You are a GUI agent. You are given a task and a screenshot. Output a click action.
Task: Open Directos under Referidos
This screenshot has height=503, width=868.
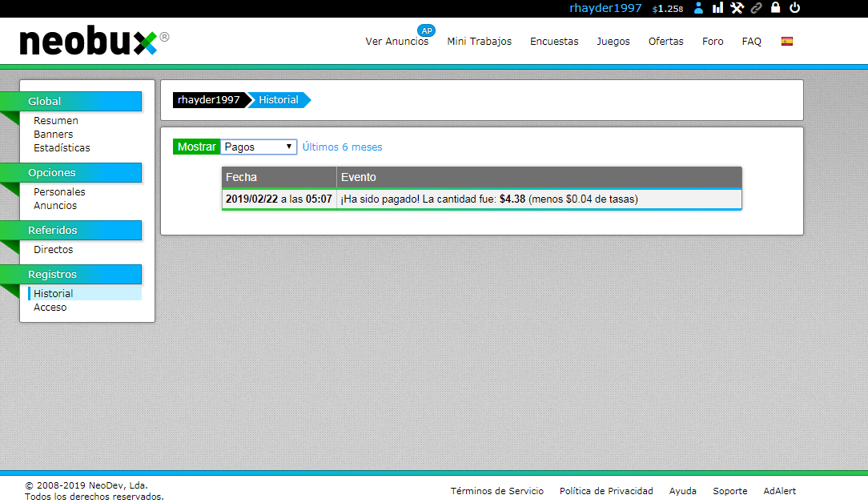tap(53, 250)
